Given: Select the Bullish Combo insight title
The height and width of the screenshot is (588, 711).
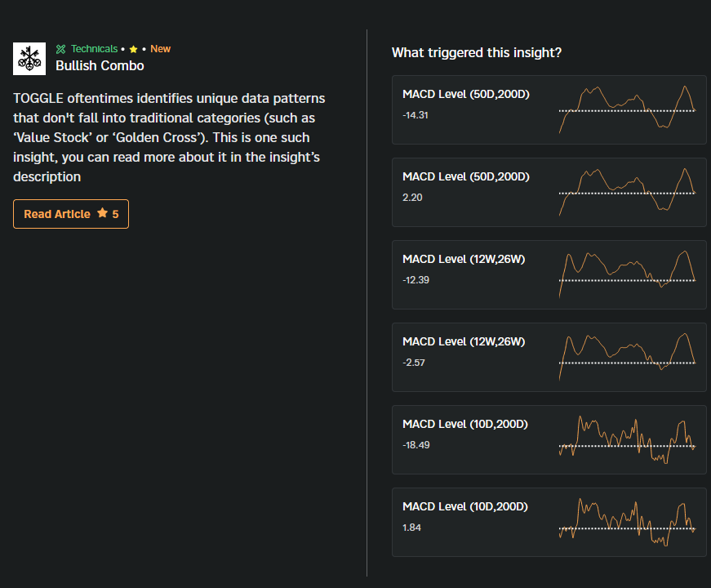Looking at the screenshot, I should pyautogui.click(x=100, y=65).
